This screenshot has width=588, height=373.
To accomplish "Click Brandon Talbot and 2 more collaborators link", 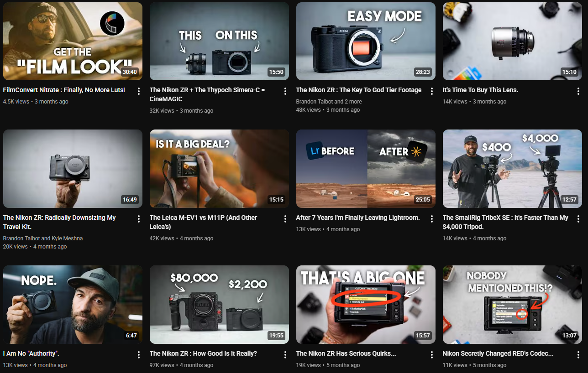I will [329, 102].
